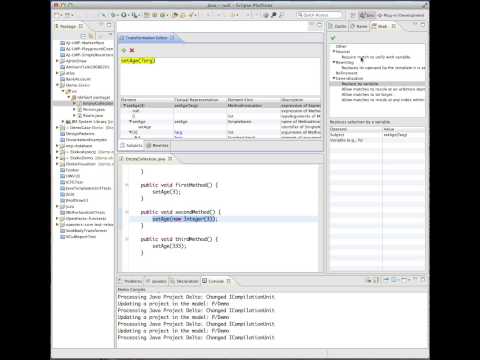Collapse the Generalization tree group
Image resolution: width=480 pixels, height=360 pixels.
[334, 78]
